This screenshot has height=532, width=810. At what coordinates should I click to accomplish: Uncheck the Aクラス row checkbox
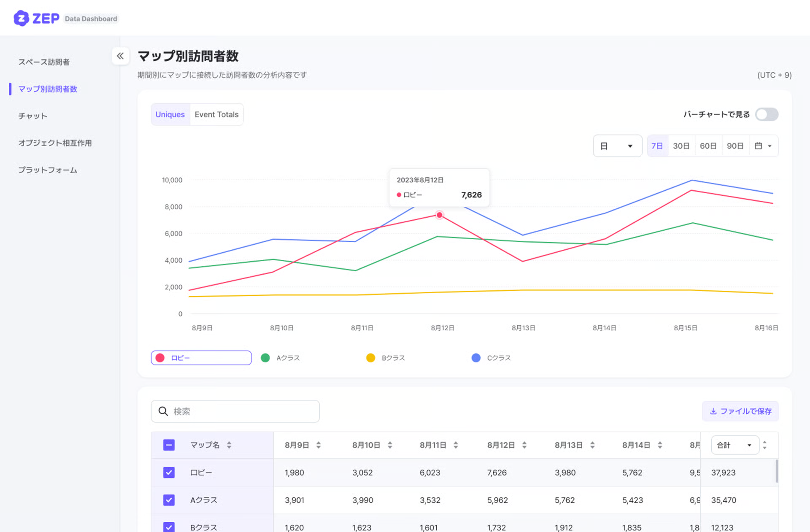pos(169,500)
